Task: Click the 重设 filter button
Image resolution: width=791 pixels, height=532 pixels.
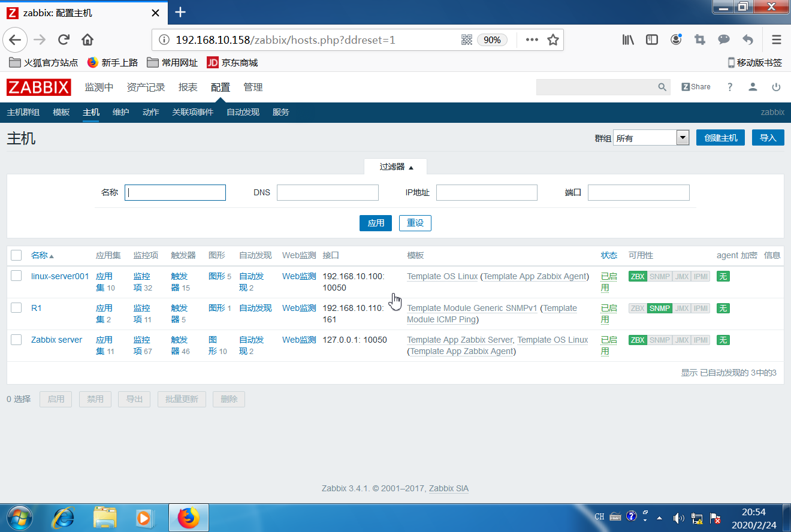Action: pos(415,223)
